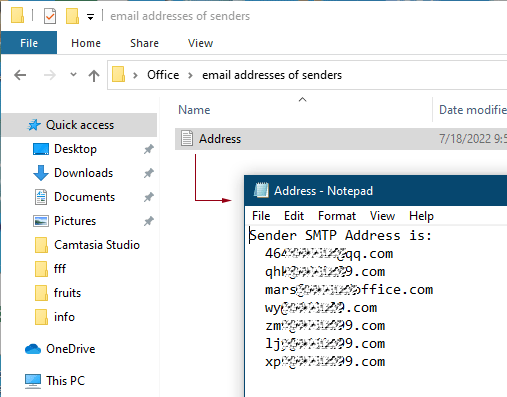
Task: Click the OneDrive cloud icon
Action: click(x=33, y=349)
